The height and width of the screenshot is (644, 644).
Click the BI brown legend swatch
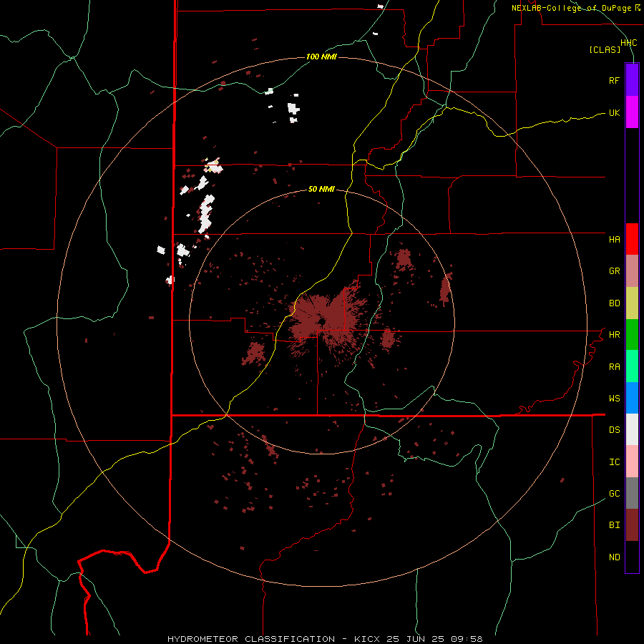coord(632,525)
